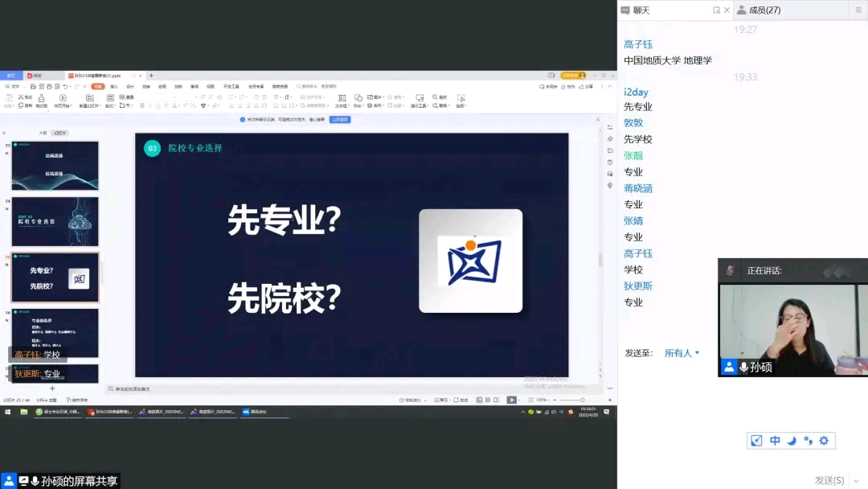Start slideshow with the play button
868x489 pixels.
click(511, 400)
